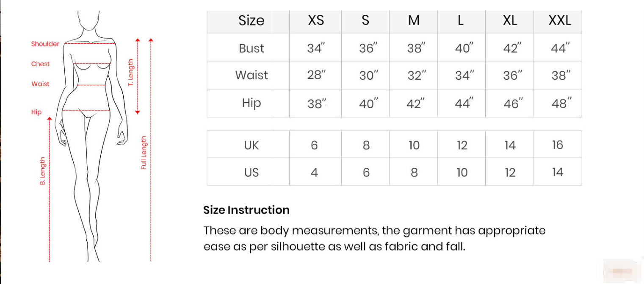Click the US row label
This screenshot has width=644, height=284.
click(x=251, y=172)
